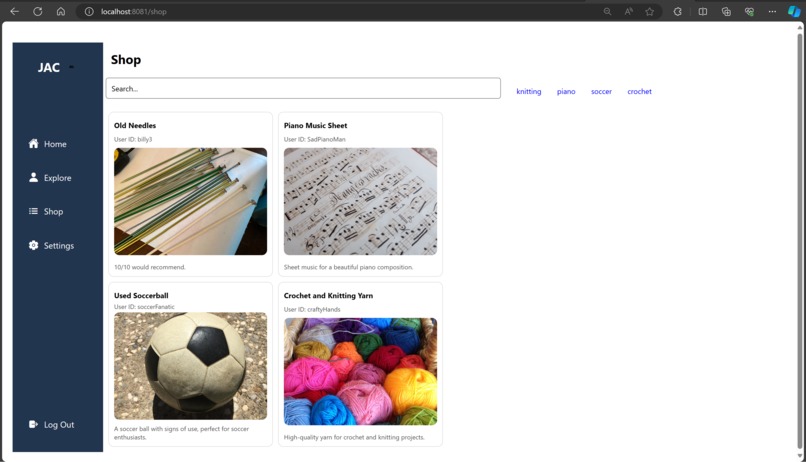
Task: Open the Old Needles item title
Action: tap(135, 125)
